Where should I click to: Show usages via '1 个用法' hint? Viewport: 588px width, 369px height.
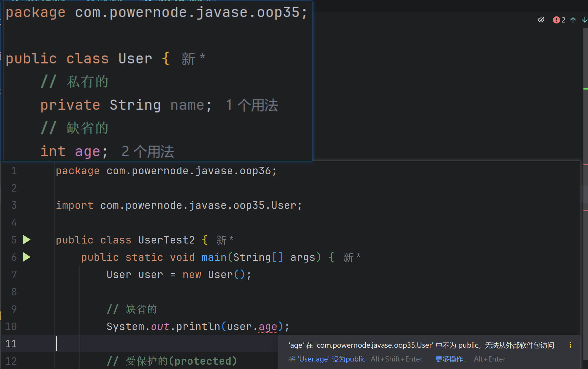[x=252, y=105]
